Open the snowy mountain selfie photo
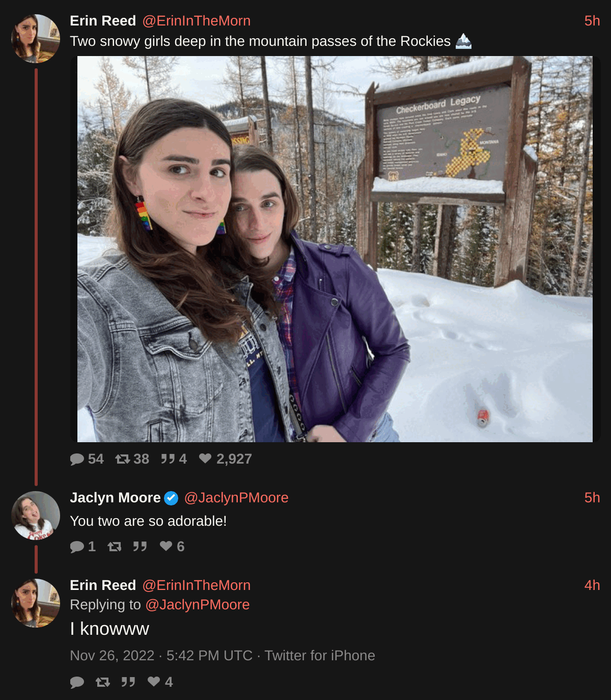Screen dimensions: 611x700 [335, 249]
